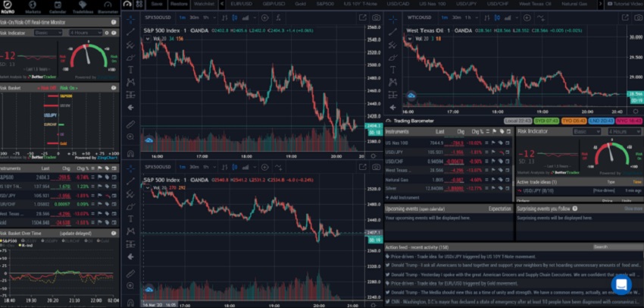
Task: Select brush tool in top S&P 500 chart
Action: 130,57
